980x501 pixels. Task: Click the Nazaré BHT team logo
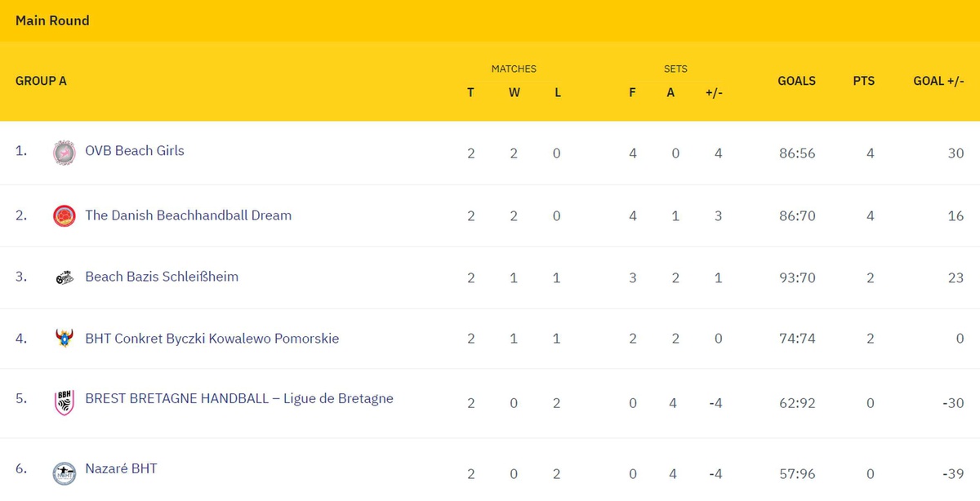pyautogui.click(x=64, y=471)
